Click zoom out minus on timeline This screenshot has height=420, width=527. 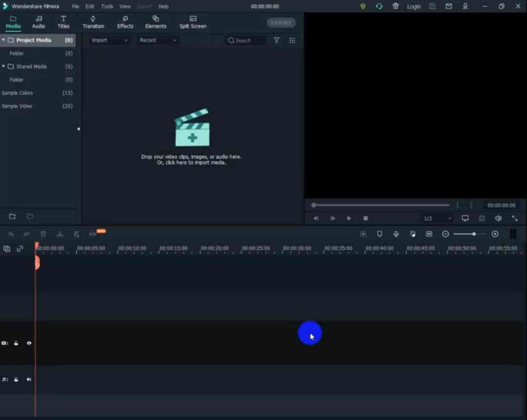pos(445,234)
